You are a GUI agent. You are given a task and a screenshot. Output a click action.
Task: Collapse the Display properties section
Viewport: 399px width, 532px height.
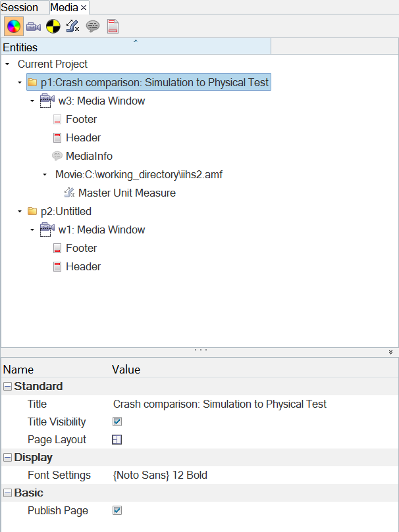pos(7,458)
